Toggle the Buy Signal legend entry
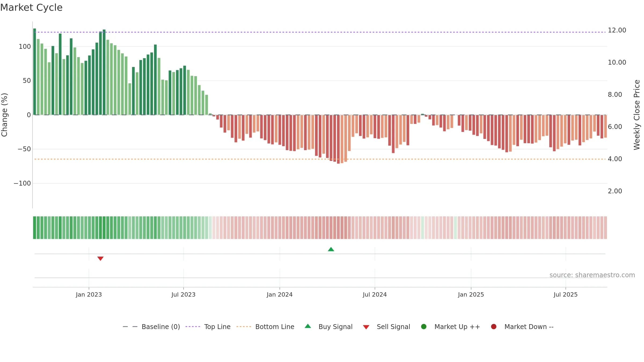 click(x=328, y=327)
